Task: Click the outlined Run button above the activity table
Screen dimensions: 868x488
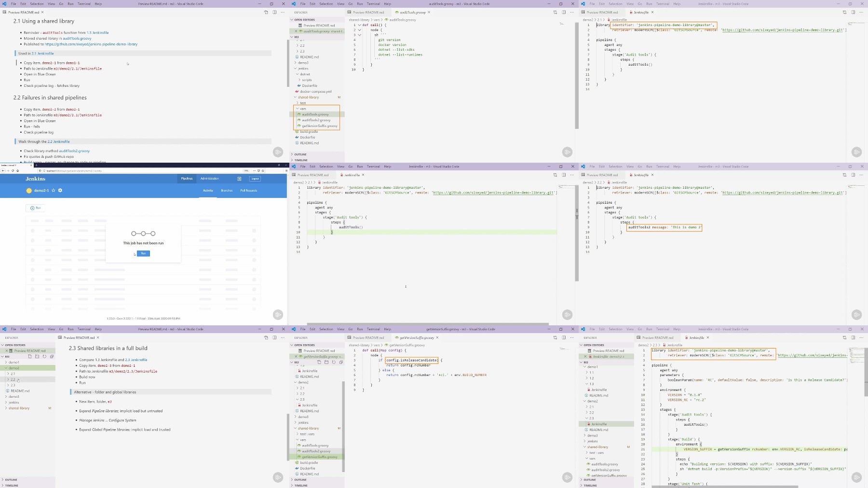Action: coord(36,208)
